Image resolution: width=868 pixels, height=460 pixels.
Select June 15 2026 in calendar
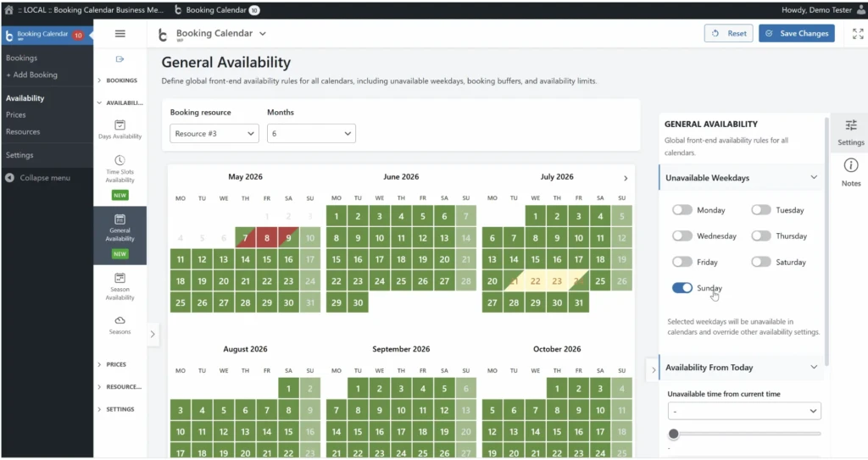tap(336, 259)
